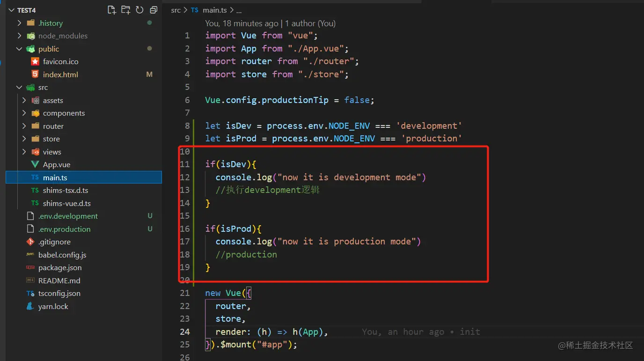The width and height of the screenshot is (644, 361).
Task: Click the TS icon beside shims-tsx.d.ts
Action: pos(35,191)
